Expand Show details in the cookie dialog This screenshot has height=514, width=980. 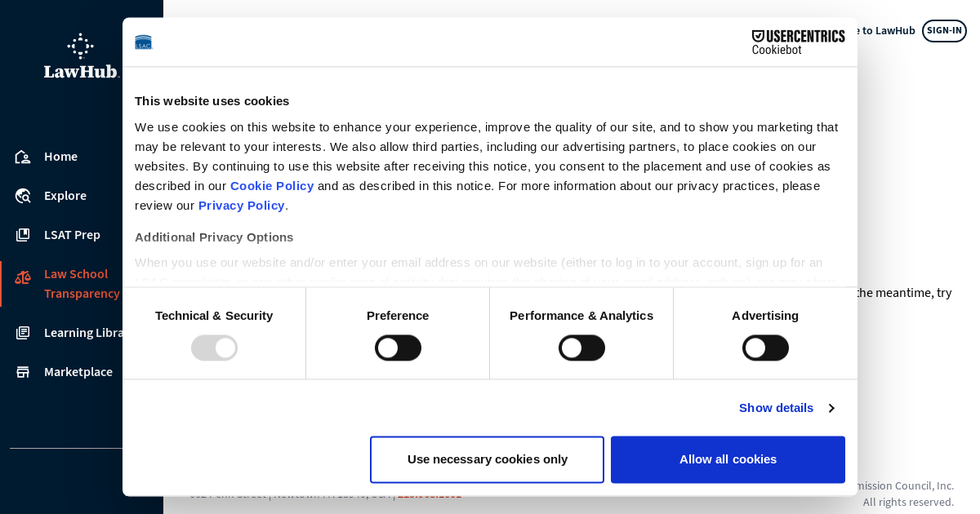click(x=776, y=408)
